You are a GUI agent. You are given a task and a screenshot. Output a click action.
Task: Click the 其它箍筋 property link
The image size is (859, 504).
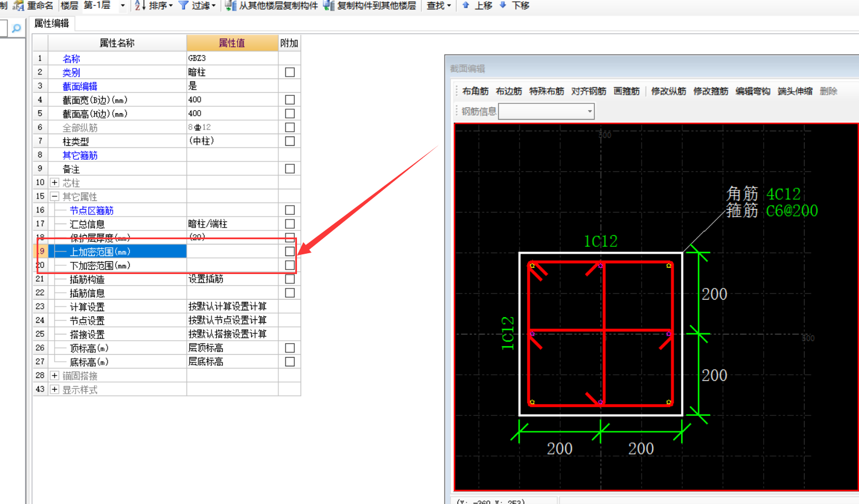(80, 156)
